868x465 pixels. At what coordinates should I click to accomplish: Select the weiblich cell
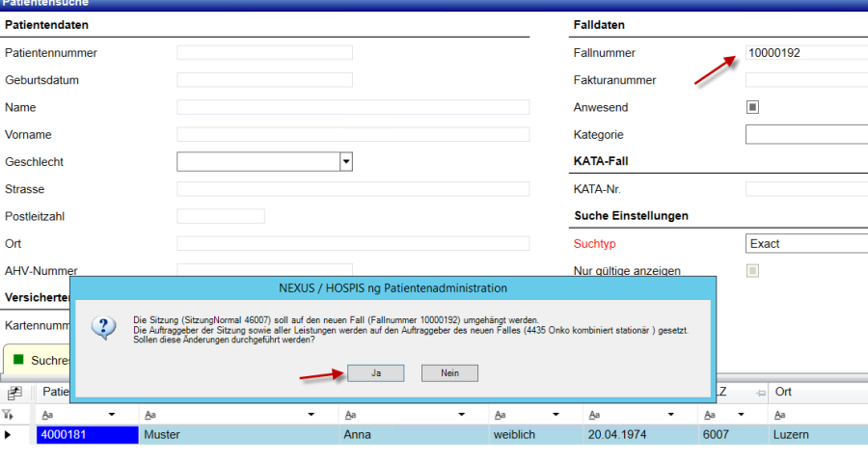[x=536, y=434]
